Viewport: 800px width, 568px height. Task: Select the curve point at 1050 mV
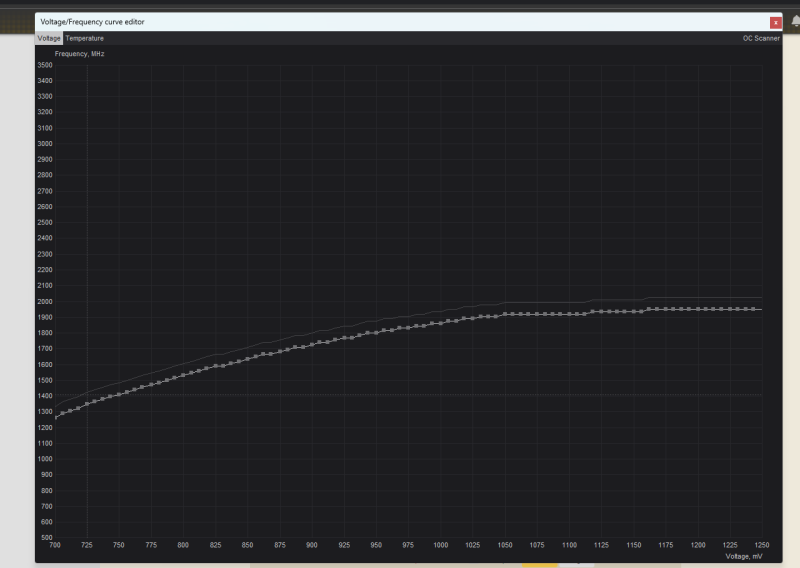tap(505, 314)
